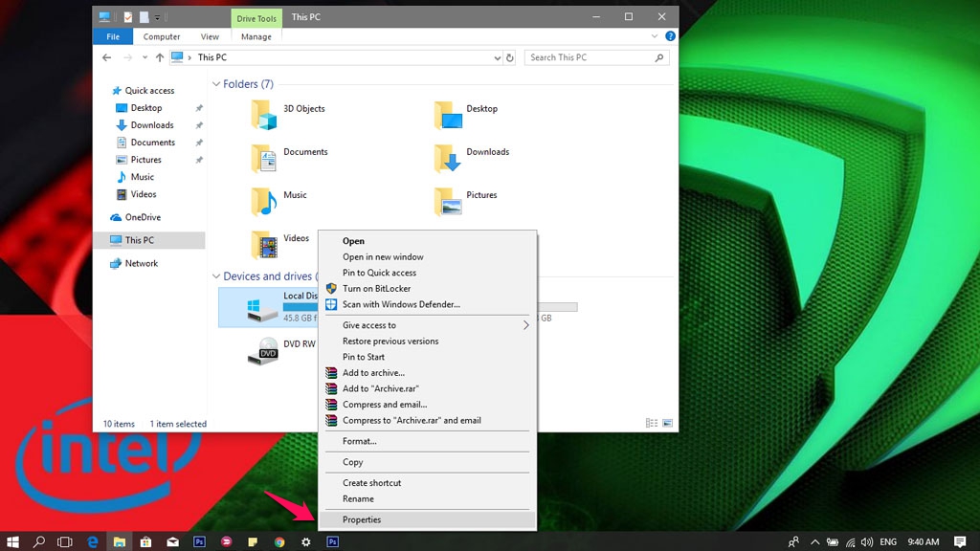Viewport: 980px width, 551px height.
Task: Switch to large icons view in status bar
Action: pos(667,423)
